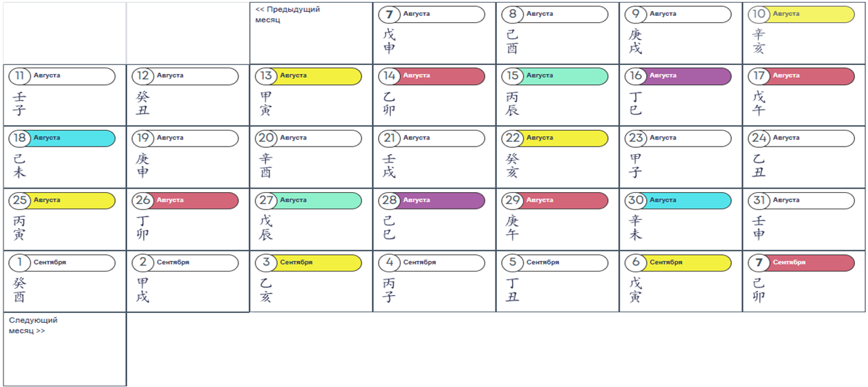
Task: Open the yellow 3 September date pill
Action: pyautogui.click(x=308, y=263)
